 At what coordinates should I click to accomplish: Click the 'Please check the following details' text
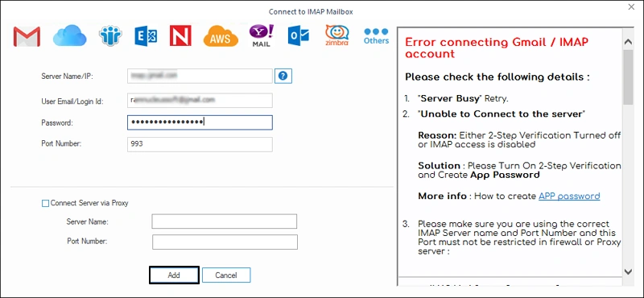497,77
